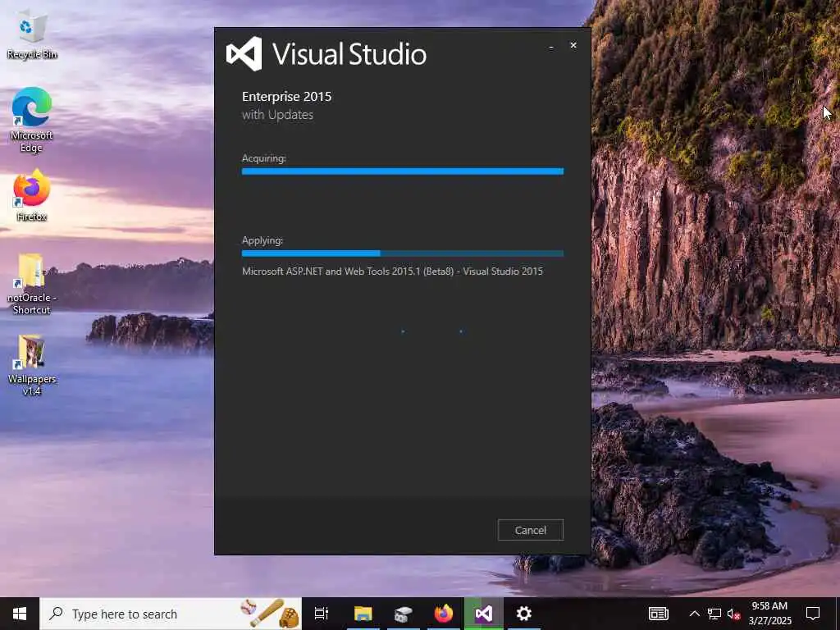
Task: Cancel the Visual Studio installation
Action: point(531,530)
